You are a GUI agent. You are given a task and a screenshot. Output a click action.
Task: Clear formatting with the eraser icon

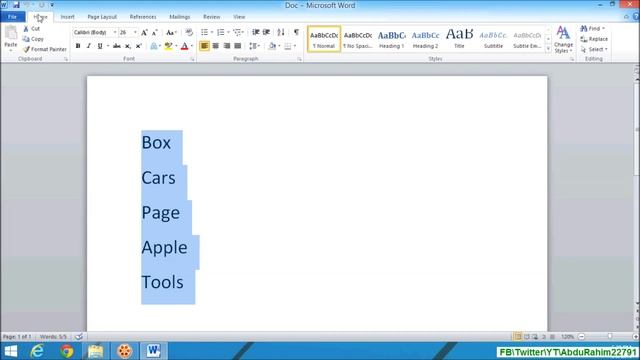coord(189,32)
